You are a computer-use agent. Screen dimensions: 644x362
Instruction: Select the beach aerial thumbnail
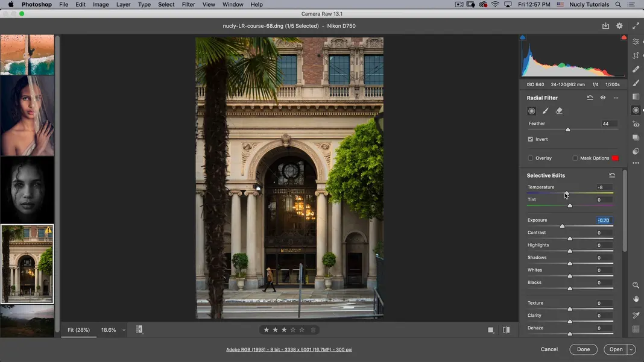(x=27, y=55)
